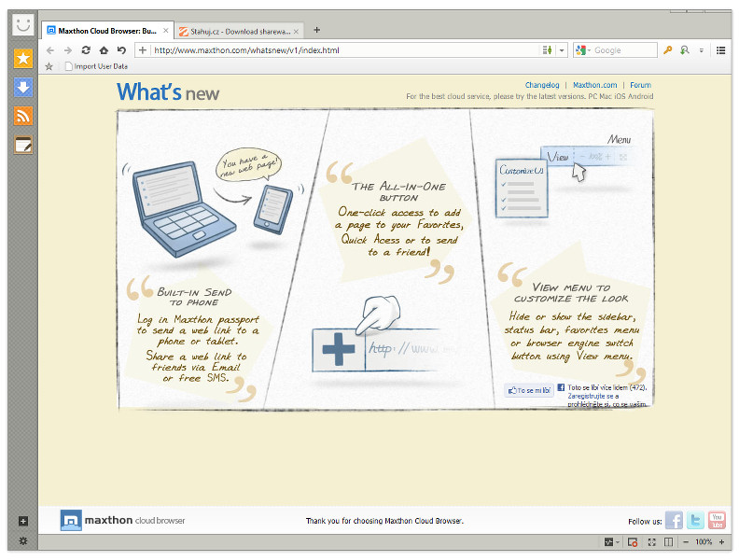
Task: Expand the address bar history dropdown
Action: click(562, 50)
